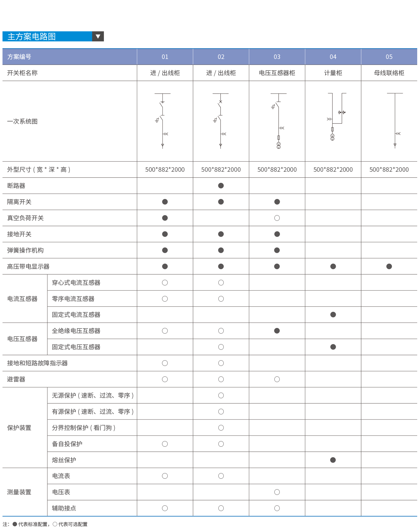Click the filled standard-configuration dot in the legend note
This screenshot has height=532, width=419.
[x=15, y=524]
